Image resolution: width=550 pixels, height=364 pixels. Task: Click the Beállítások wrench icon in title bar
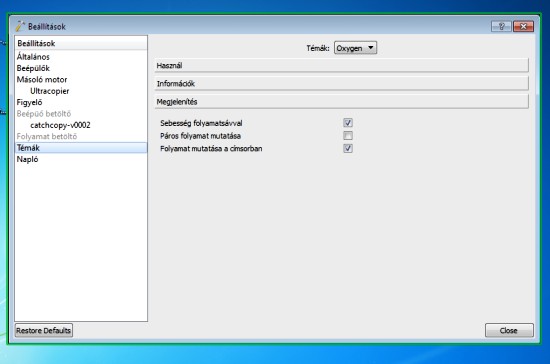[20, 26]
